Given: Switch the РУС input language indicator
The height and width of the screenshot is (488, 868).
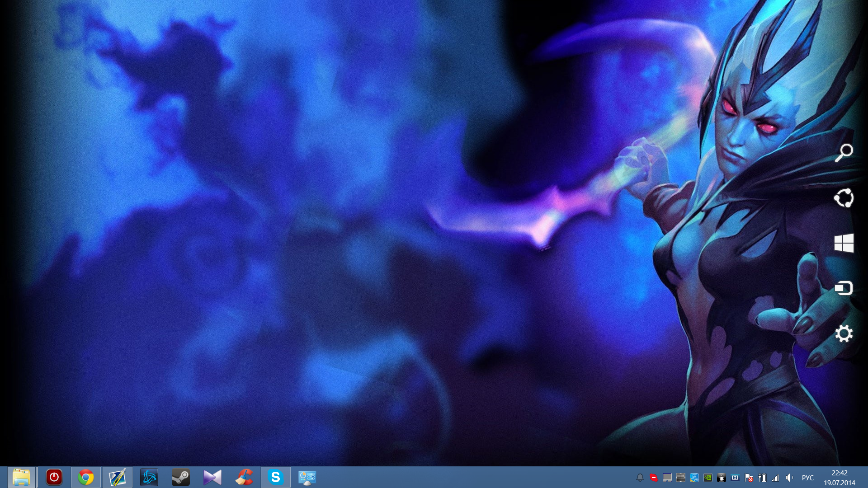Looking at the screenshot, I should pyautogui.click(x=807, y=478).
